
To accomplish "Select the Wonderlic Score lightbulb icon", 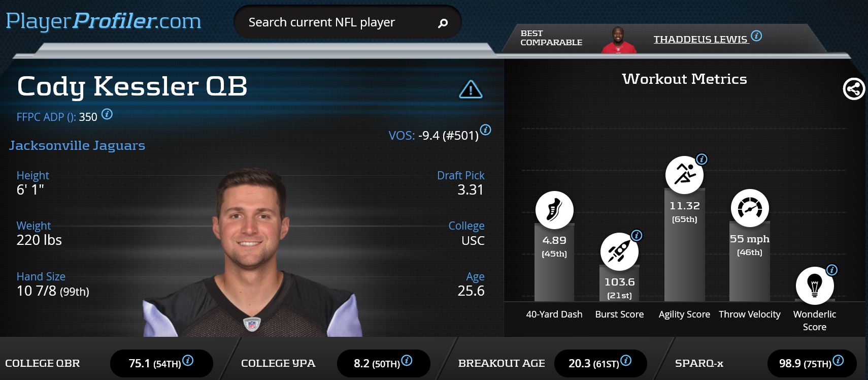I will [815, 286].
